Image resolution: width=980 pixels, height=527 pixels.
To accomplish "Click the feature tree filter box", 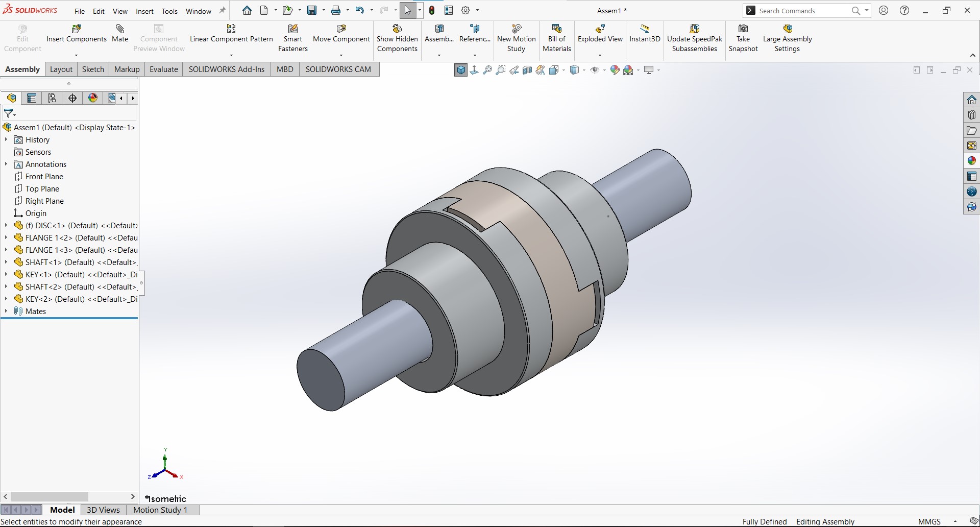I will coord(70,113).
